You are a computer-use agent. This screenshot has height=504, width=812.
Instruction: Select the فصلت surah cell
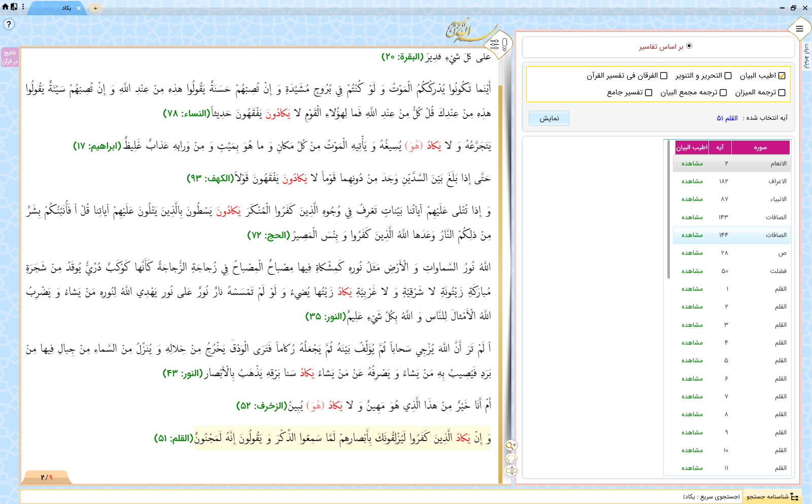coord(778,271)
